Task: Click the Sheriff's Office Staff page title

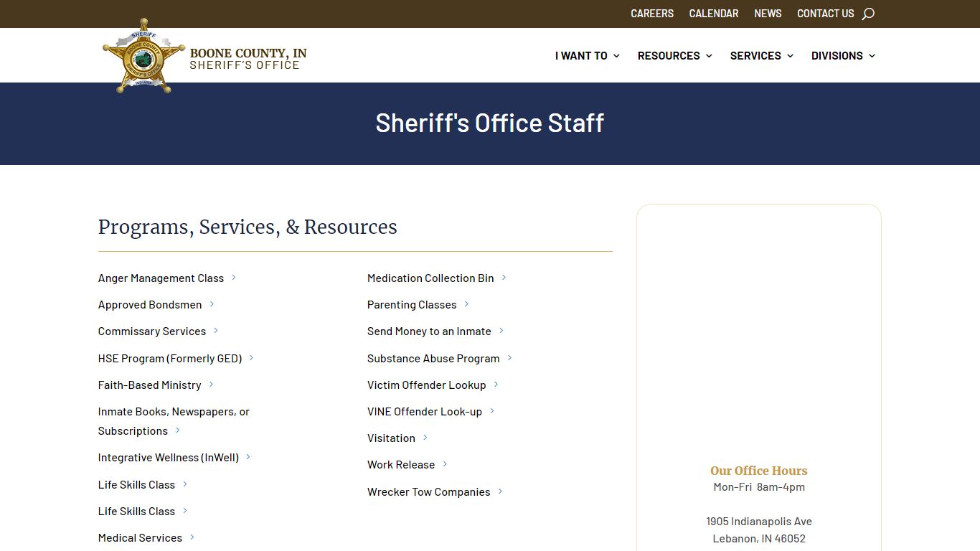Action: tap(490, 123)
